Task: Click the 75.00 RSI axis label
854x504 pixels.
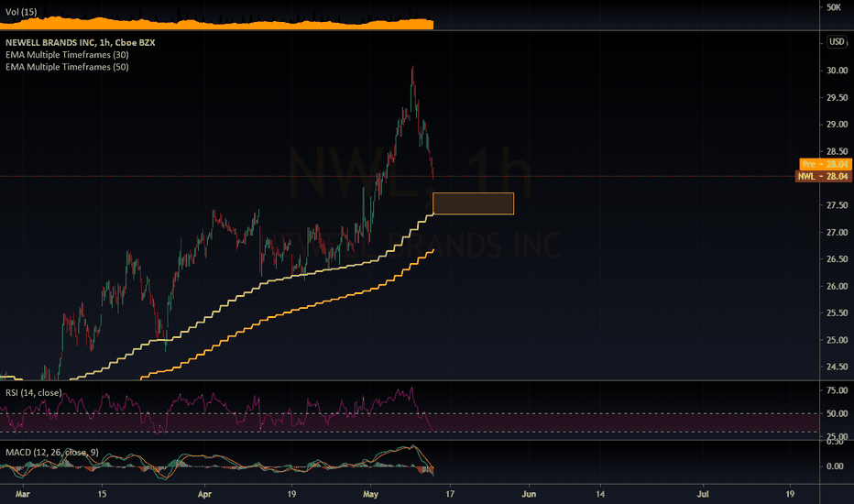Action: coord(837,390)
